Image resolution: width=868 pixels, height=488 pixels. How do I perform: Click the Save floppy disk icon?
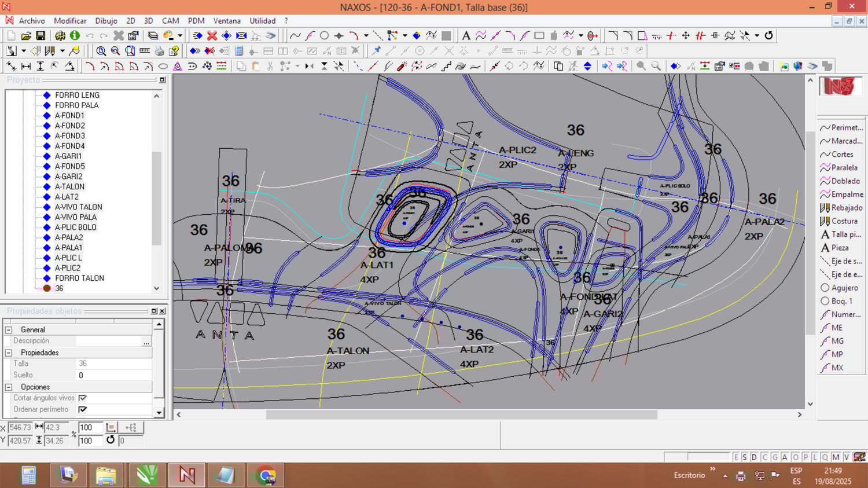point(41,36)
